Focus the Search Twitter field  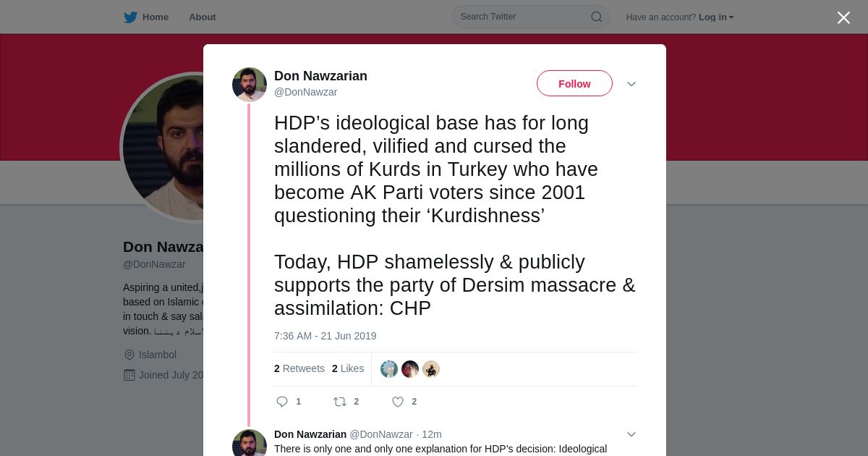point(524,17)
